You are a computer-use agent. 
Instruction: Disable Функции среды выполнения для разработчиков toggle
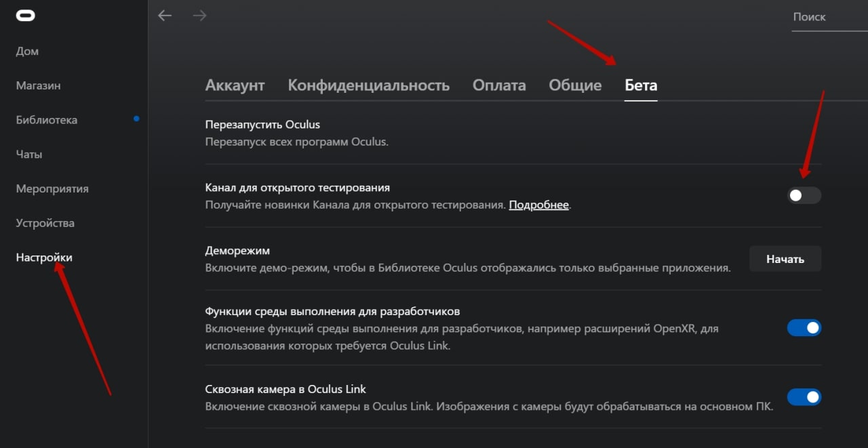click(804, 328)
